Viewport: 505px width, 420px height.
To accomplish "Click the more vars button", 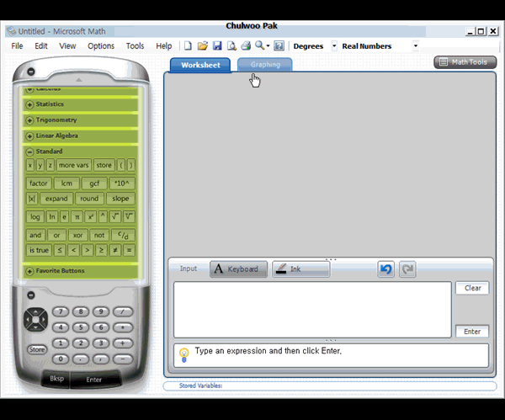I will point(73,165).
